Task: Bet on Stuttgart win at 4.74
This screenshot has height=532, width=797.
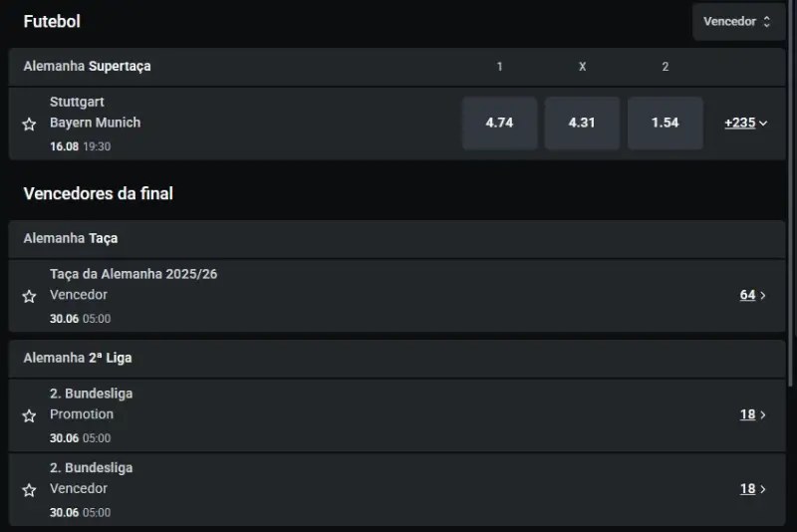Action: click(500, 123)
